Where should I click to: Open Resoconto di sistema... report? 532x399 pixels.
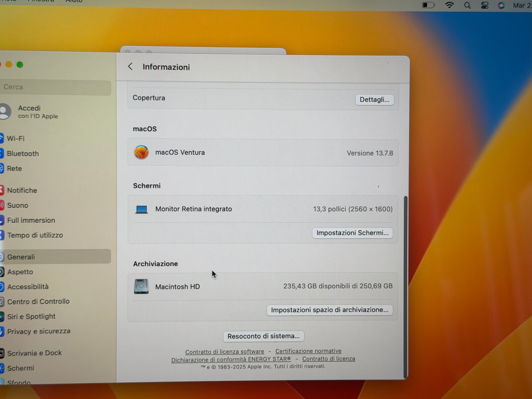click(263, 336)
